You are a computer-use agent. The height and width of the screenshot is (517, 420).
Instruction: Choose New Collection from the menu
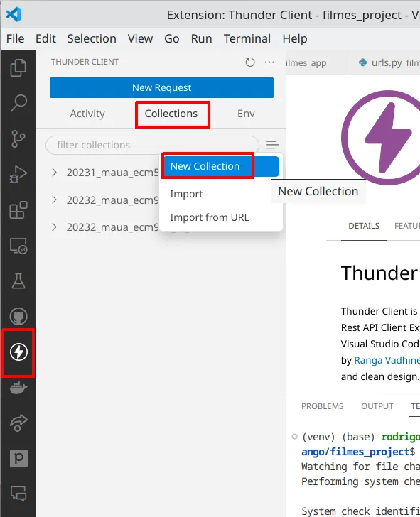coord(221,166)
